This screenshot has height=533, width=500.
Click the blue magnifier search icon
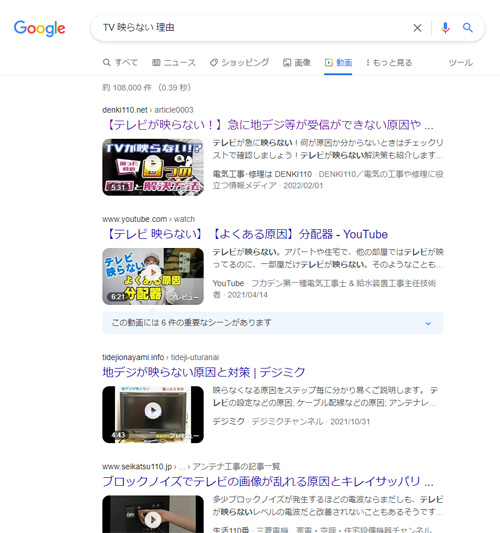tap(468, 28)
